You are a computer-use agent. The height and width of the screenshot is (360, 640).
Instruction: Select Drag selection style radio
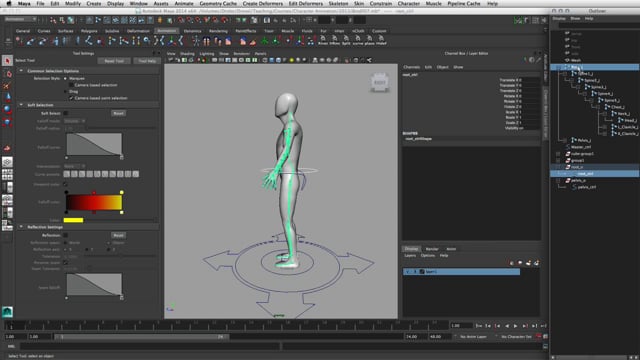(65, 91)
